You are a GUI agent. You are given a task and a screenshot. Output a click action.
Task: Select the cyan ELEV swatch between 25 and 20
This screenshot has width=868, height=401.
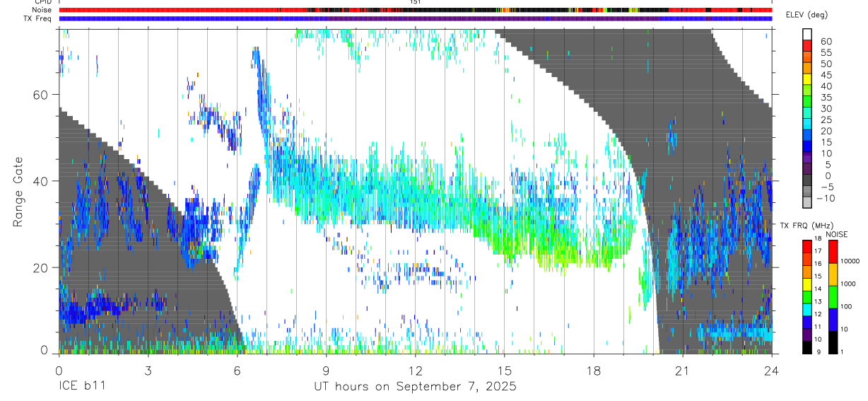pos(807,124)
